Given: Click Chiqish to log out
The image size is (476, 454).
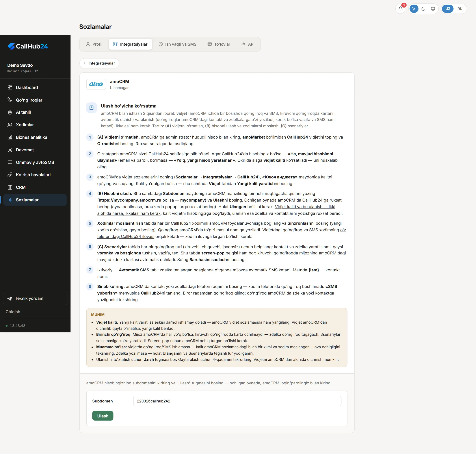Looking at the screenshot, I should [13, 312].
